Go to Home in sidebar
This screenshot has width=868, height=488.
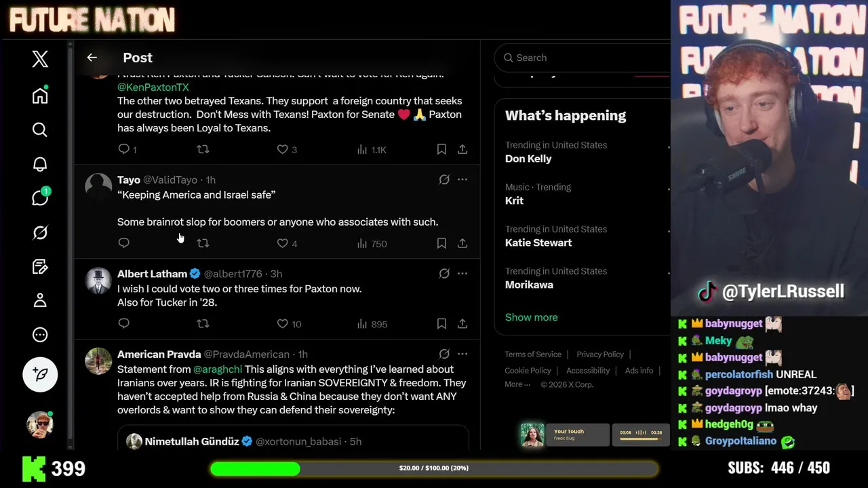pyautogui.click(x=40, y=96)
